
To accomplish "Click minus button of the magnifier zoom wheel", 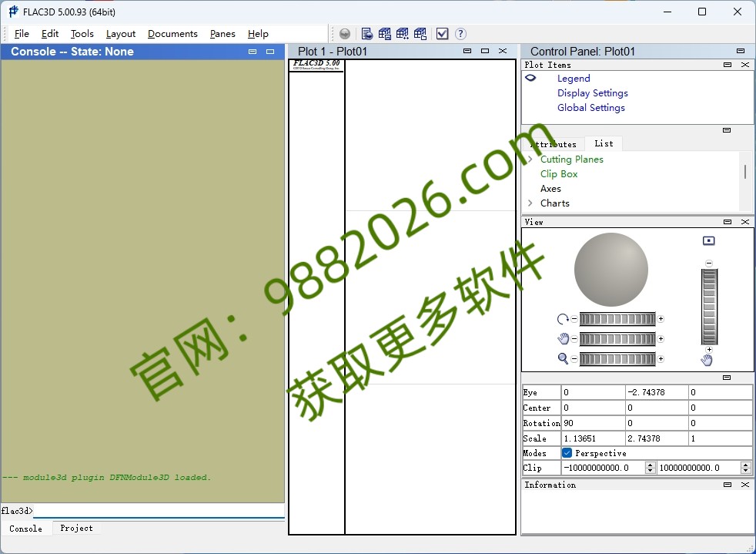I will tap(574, 358).
